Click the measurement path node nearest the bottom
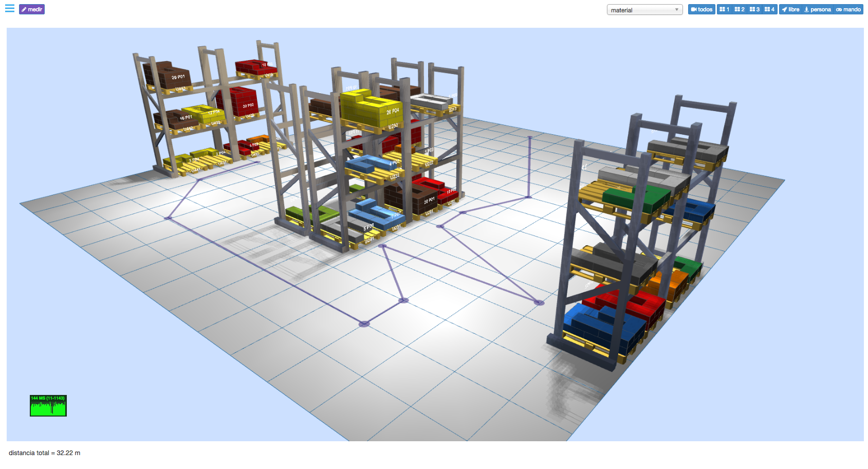 [364, 324]
